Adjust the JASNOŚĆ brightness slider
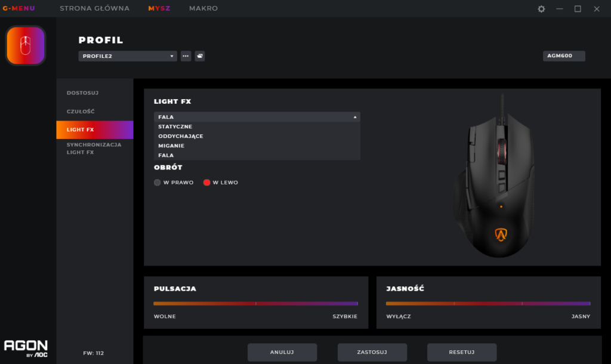 [488, 303]
